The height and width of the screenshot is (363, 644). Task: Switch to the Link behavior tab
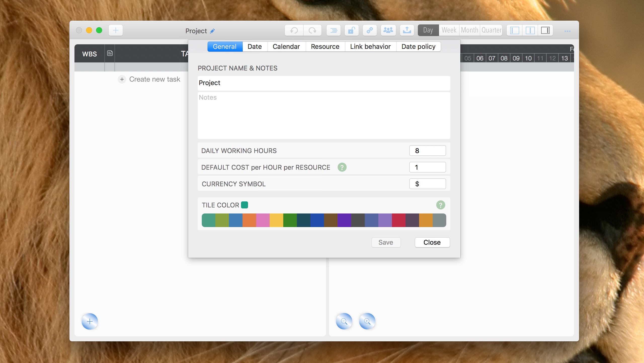click(x=370, y=47)
